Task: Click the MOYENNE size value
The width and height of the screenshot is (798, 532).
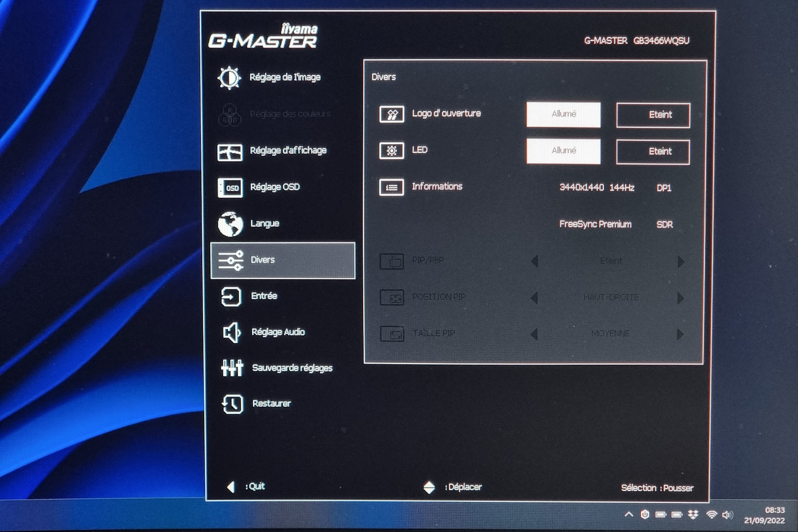Action: tap(610, 334)
